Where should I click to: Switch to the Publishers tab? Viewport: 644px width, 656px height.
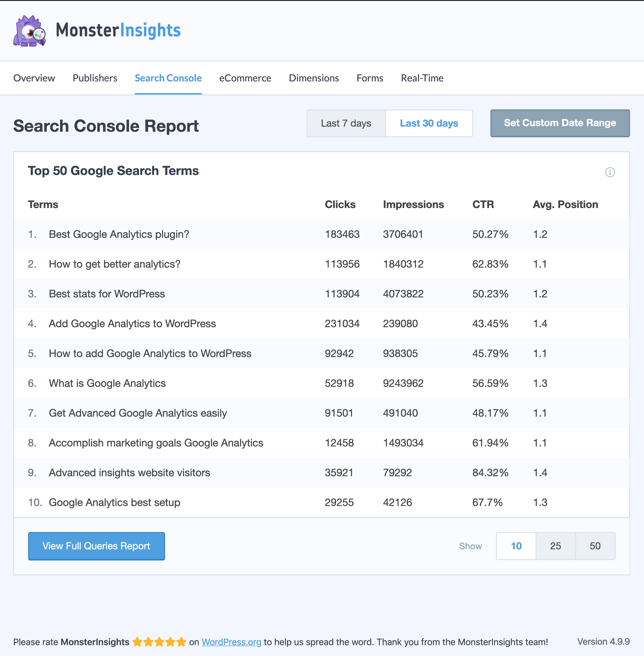pyautogui.click(x=95, y=78)
